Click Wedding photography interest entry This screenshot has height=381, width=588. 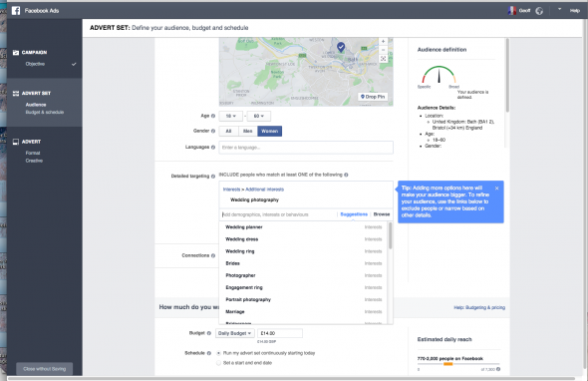click(254, 200)
